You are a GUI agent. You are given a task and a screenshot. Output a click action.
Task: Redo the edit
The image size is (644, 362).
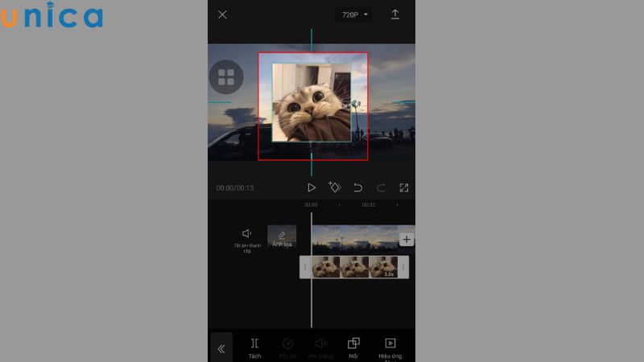point(381,187)
